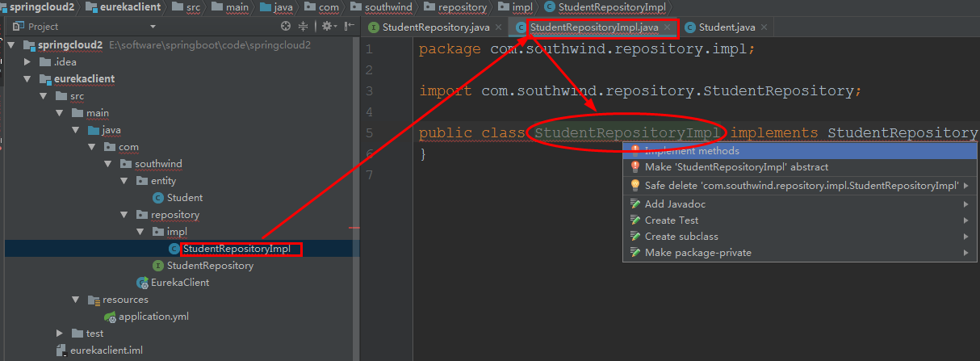Collapse the resources folder
980x361 pixels.
(x=76, y=300)
